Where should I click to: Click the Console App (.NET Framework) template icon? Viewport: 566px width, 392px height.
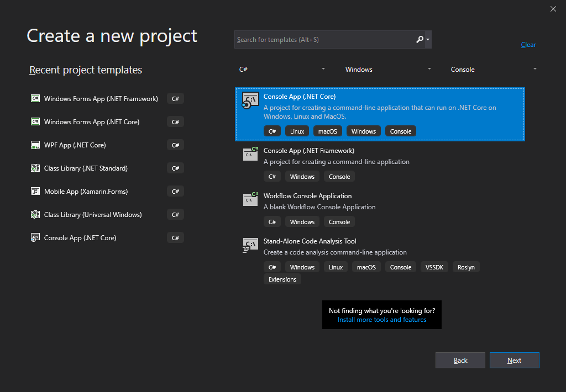(x=250, y=153)
